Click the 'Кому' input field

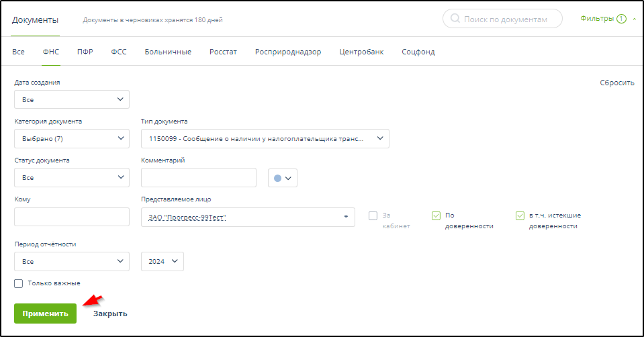pos(71,217)
